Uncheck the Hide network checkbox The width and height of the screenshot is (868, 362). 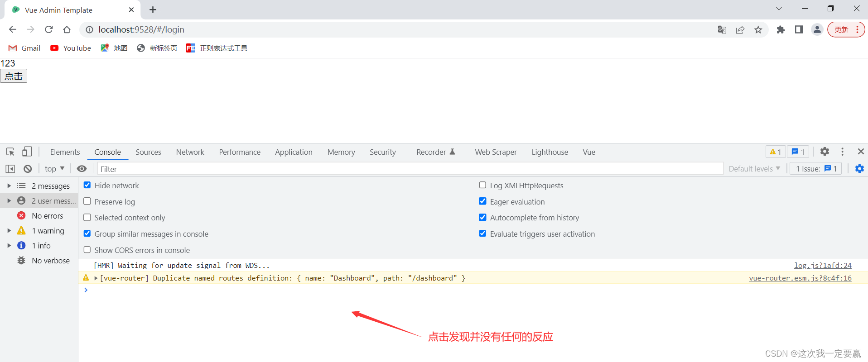pyautogui.click(x=87, y=185)
